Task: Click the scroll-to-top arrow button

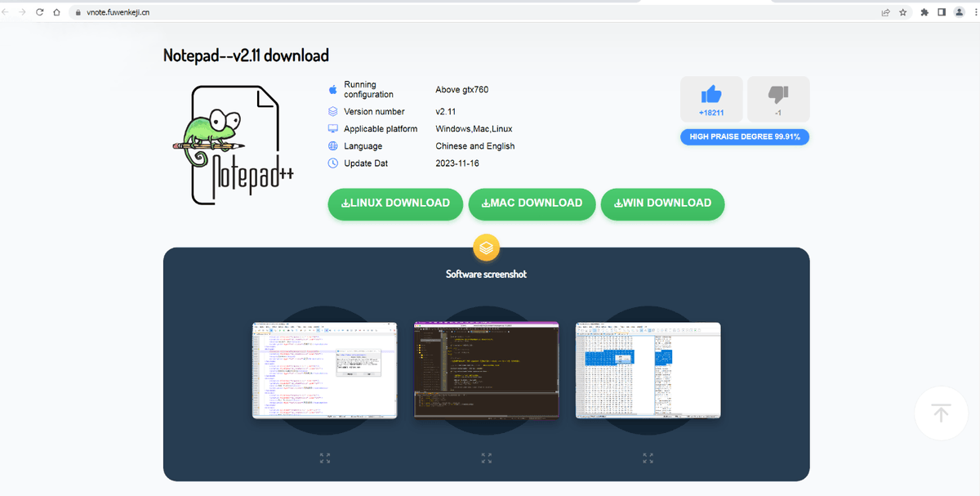Action: (941, 413)
